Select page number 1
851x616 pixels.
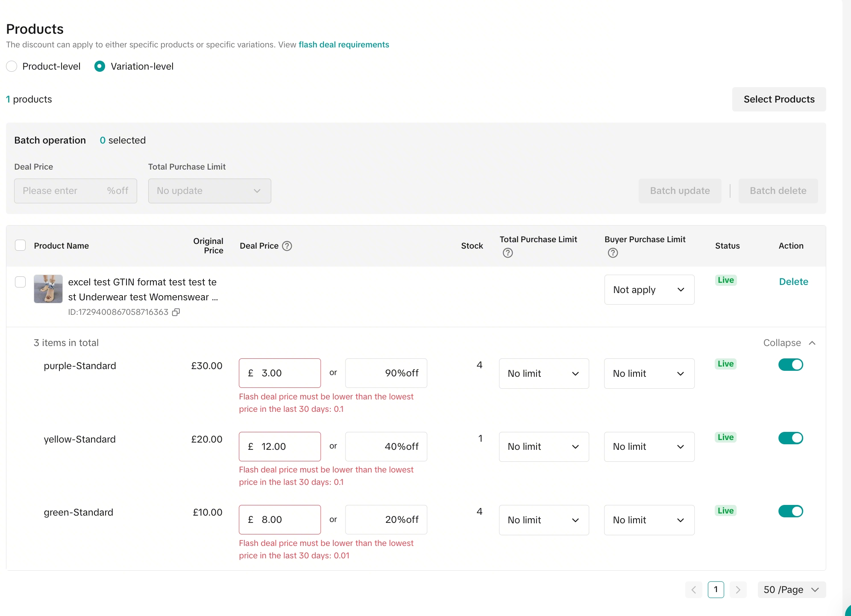(x=716, y=590)
